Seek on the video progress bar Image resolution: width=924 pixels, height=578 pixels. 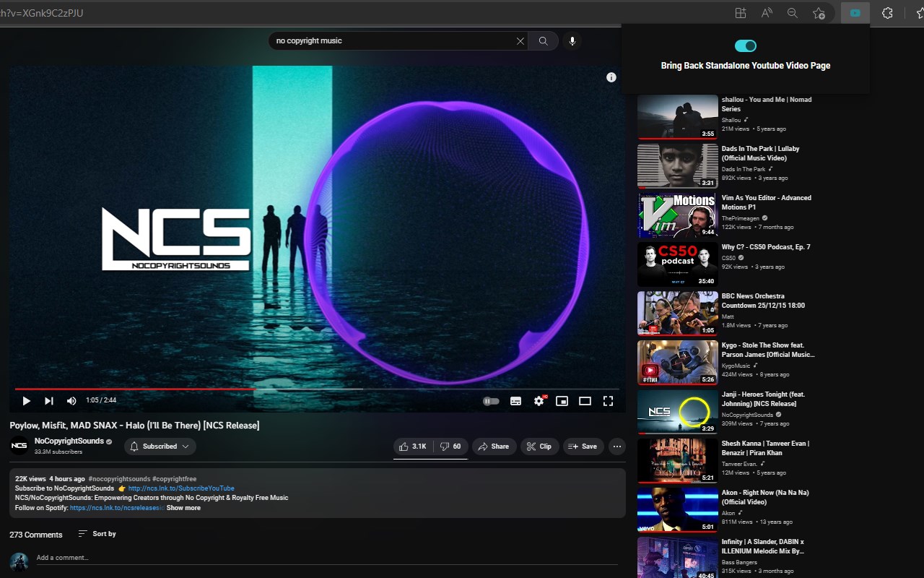(318, 389)
